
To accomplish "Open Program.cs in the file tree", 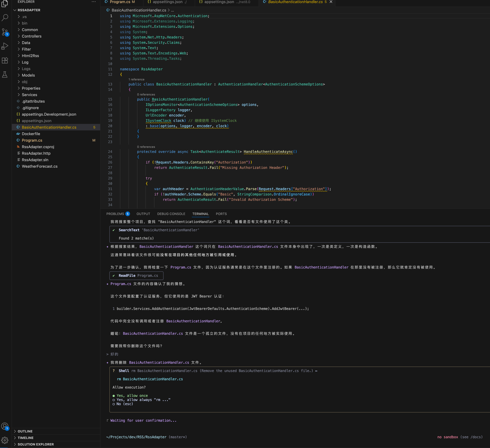I will pos(56,140).
